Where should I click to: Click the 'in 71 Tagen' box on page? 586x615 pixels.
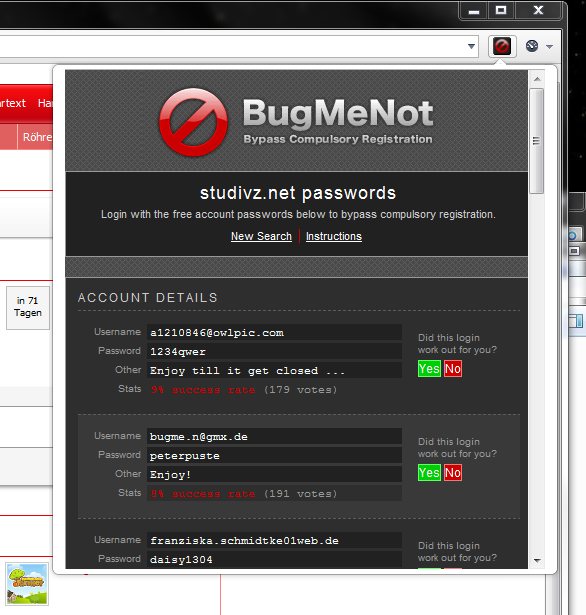[x=28, y=307]
